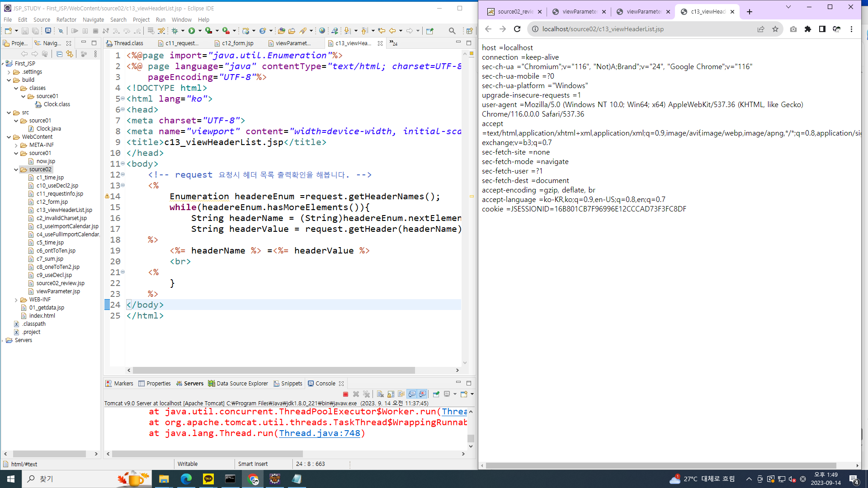The width and height of the screenshot is (868, 488).
Task: Toggle Show Console When Standard Out Changes
Action: coord(412,394)
